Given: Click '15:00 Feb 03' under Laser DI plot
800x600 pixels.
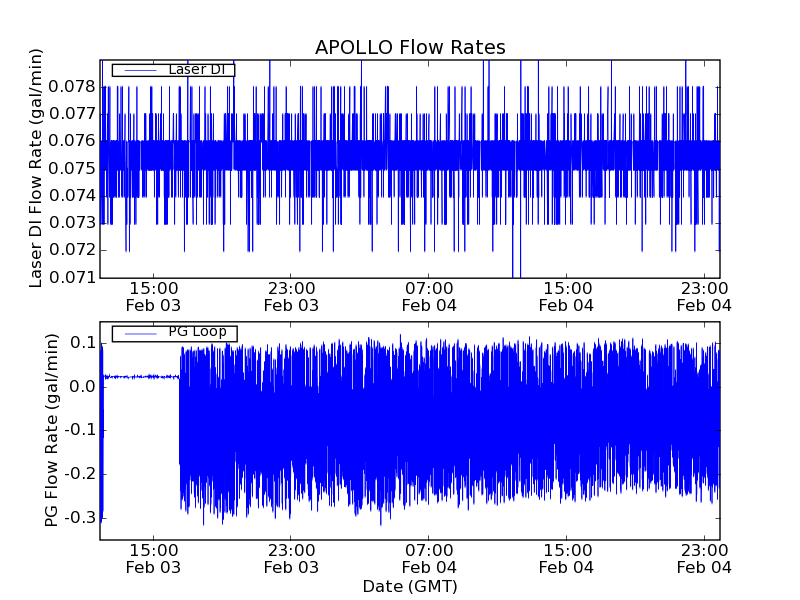Looking at the screenshot, I should pos(153,297).
